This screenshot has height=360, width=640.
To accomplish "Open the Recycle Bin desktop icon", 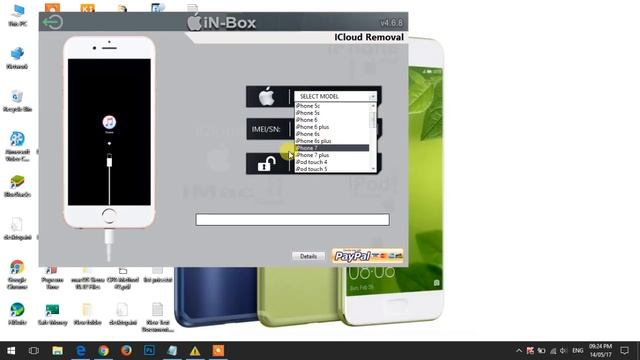I will pos(17,101).
